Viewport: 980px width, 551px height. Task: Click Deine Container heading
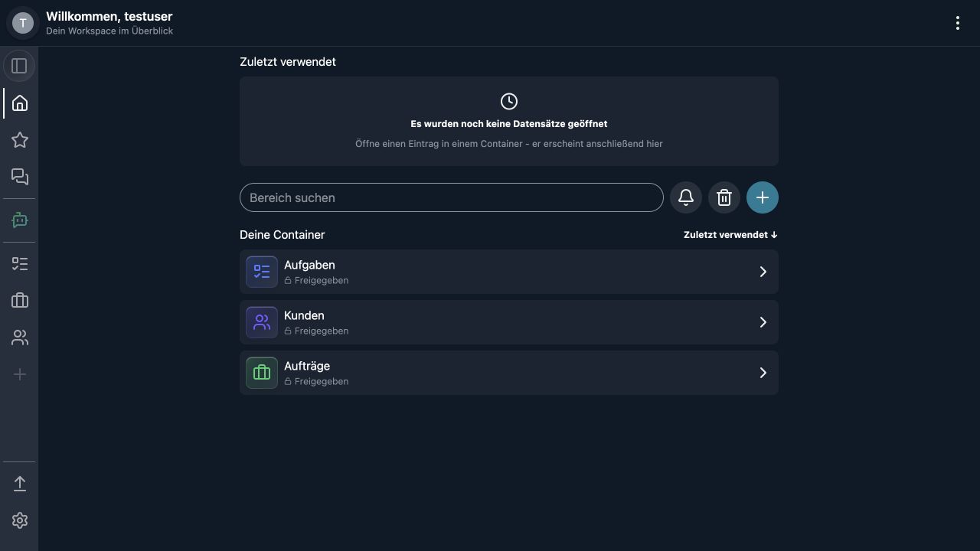(x=283, y=235)
